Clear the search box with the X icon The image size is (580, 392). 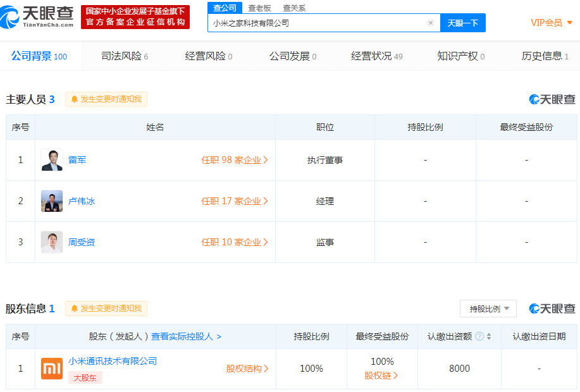(431, 23)
